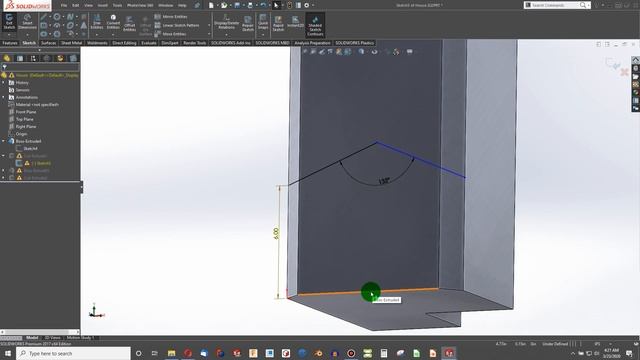Viewport: 640px width, 360px height.
Task: Open the PropertyManager tab icon
Action: pos(20,58)
